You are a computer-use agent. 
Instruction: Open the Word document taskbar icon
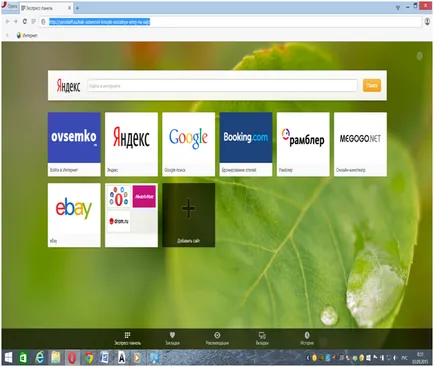tap(105, 358)
